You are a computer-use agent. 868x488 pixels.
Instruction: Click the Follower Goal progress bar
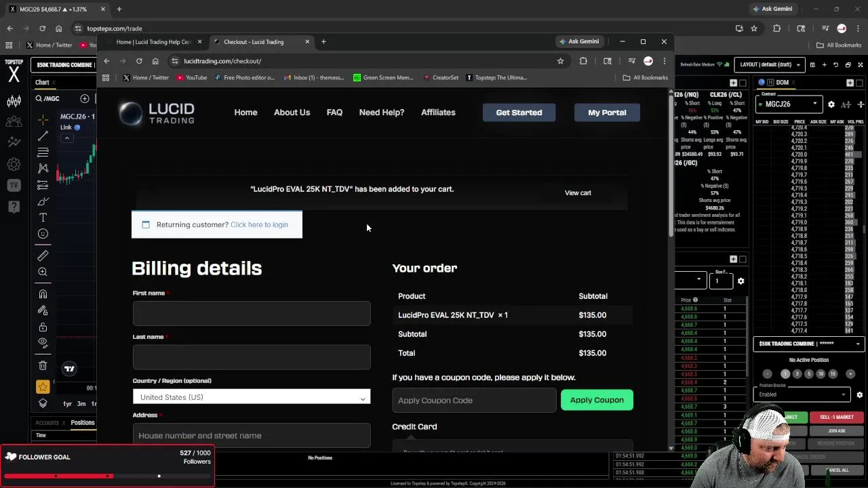[x=107, y=476]
